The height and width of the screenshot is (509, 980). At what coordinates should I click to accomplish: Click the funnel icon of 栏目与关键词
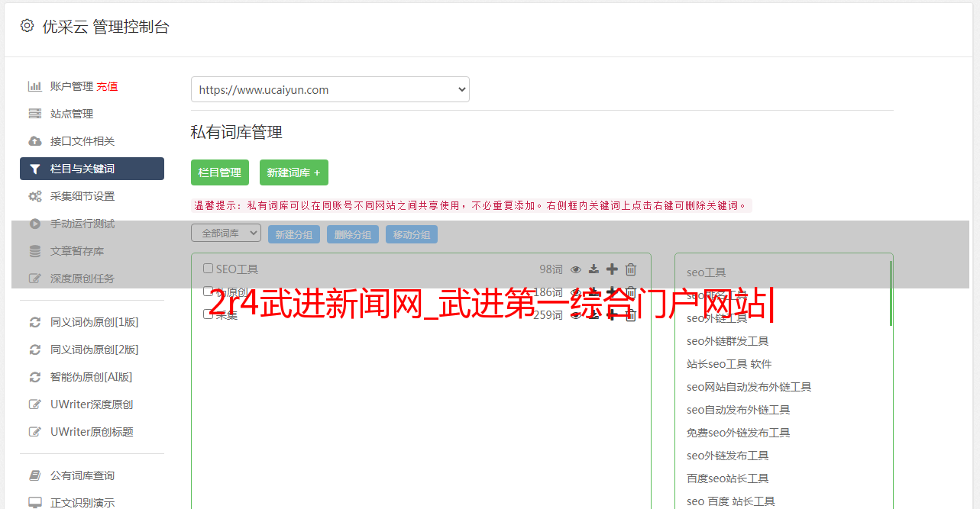point(34,169)
